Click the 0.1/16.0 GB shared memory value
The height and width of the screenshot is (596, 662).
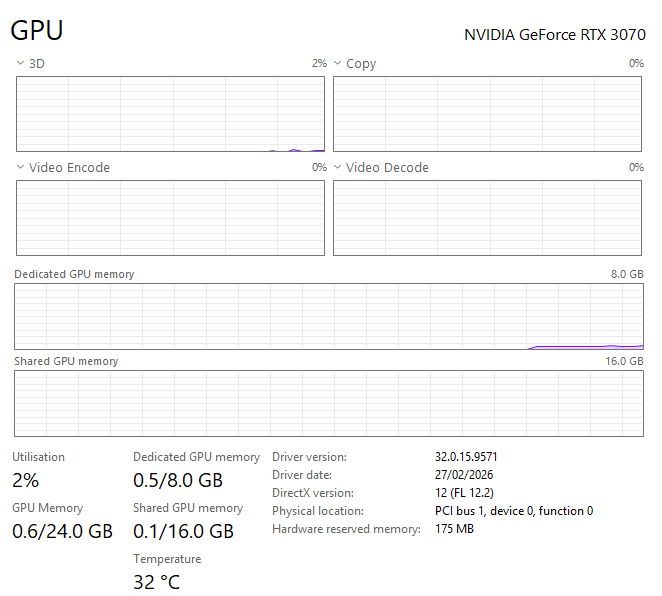click(x=183, y=531)
